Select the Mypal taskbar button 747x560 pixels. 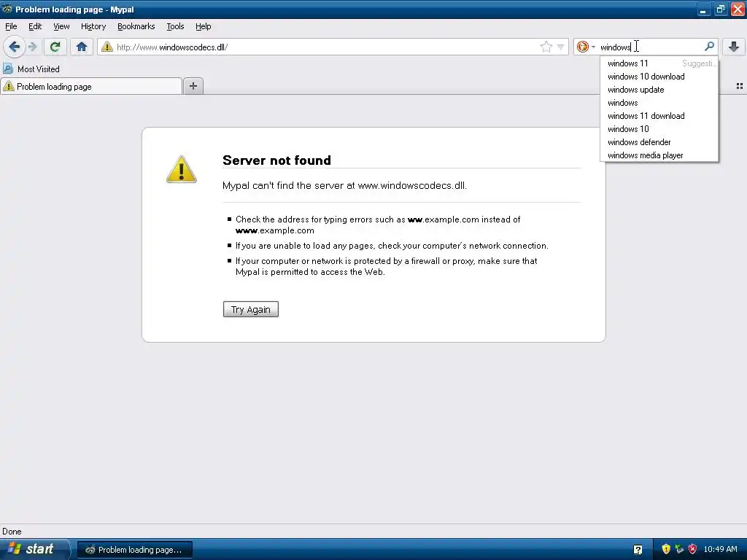135,550
